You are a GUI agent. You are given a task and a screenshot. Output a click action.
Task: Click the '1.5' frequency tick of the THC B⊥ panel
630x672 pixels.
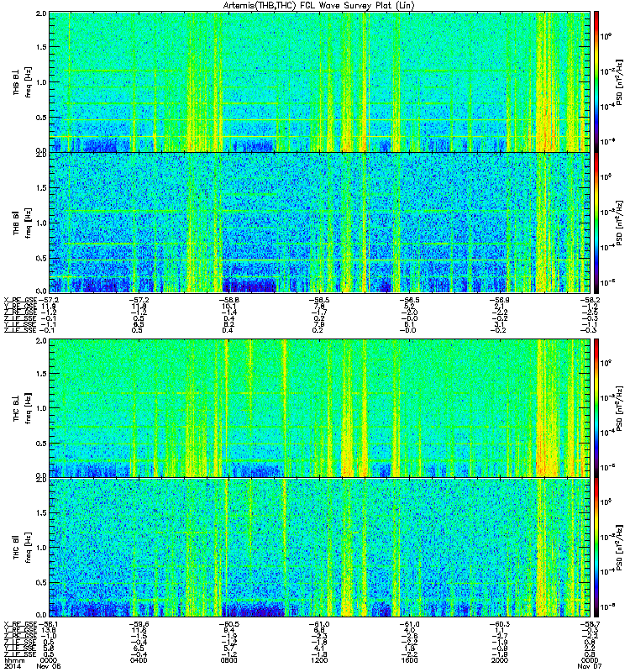[41, 374]
